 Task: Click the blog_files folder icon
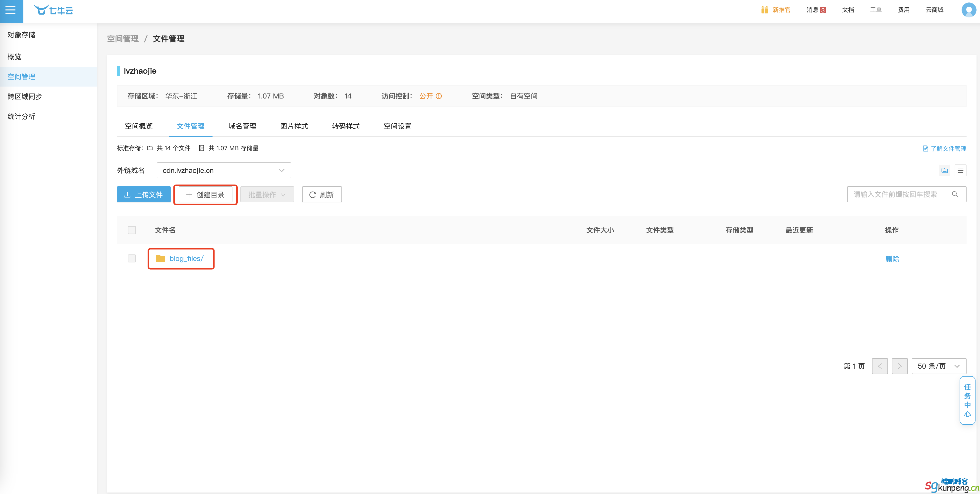[161, 259]
